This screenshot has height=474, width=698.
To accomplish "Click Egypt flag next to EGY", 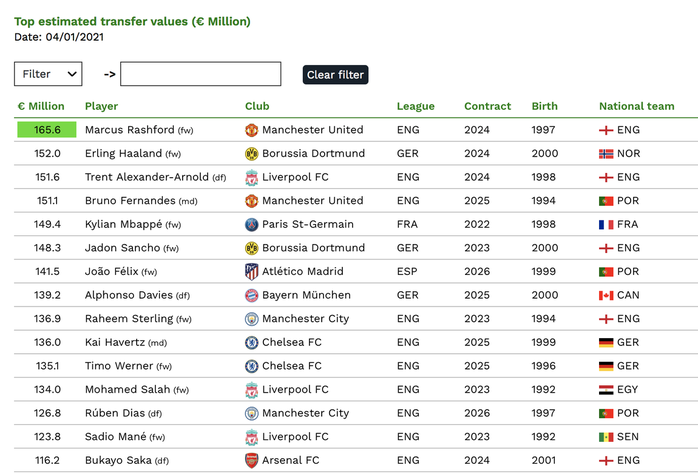I will tap(606, 390).
